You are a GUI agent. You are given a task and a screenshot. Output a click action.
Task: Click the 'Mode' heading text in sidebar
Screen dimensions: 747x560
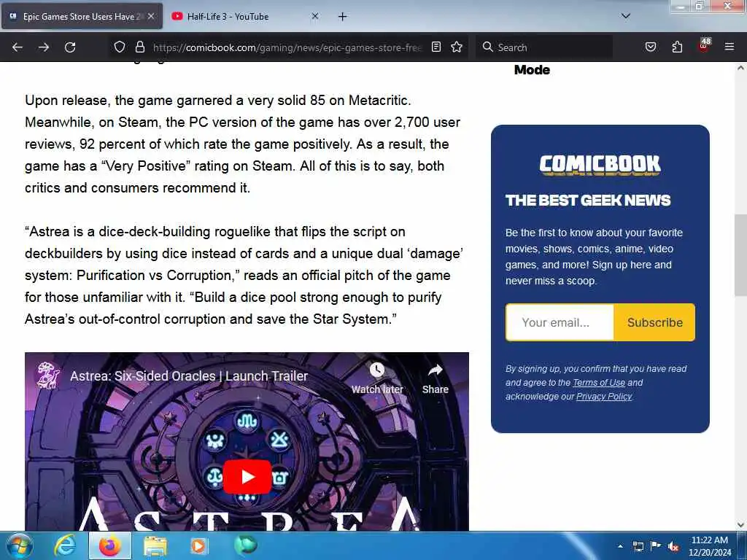click(x=532, y=70)
